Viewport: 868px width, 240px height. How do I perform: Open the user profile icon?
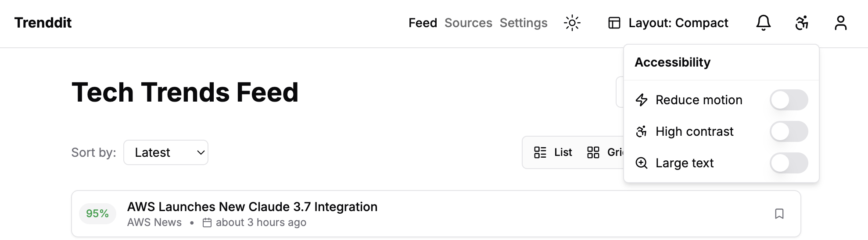(840, 23)
